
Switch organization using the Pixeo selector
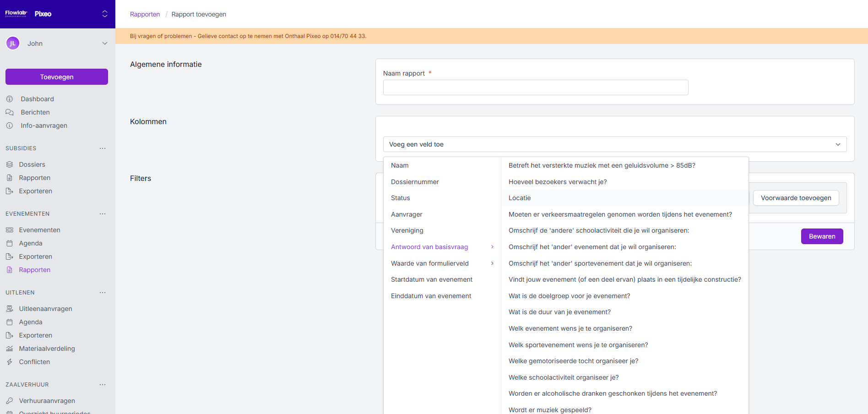coord(104,14)
